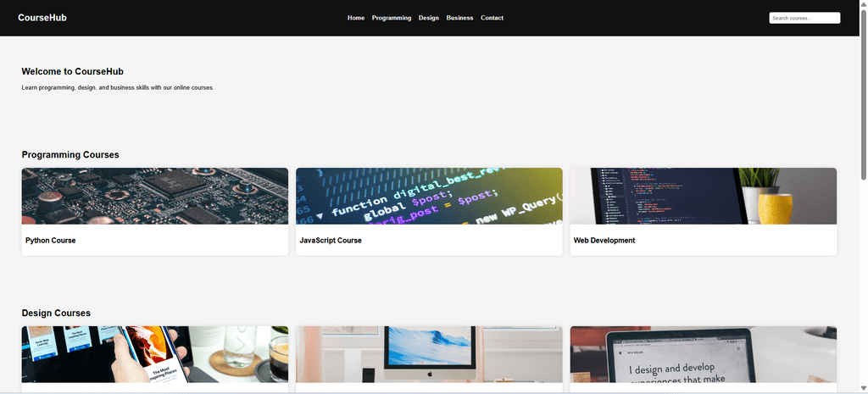Open the first Design course phone image
868x394 pixels.
(x=155, y=354)
